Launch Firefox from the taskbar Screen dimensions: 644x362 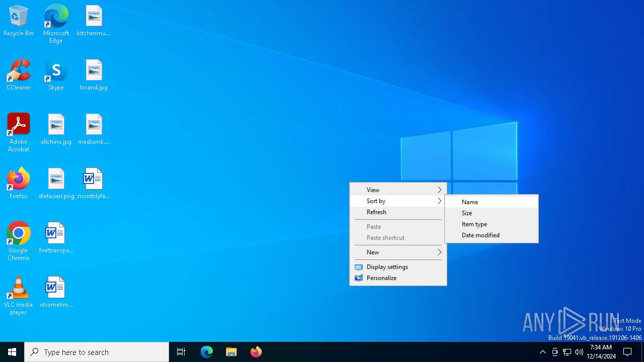256,352
